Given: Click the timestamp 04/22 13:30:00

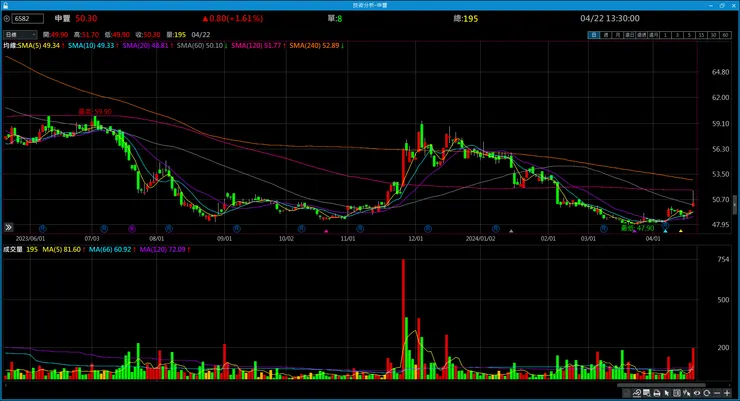Looking at the screenshot, I should (610, 18).
